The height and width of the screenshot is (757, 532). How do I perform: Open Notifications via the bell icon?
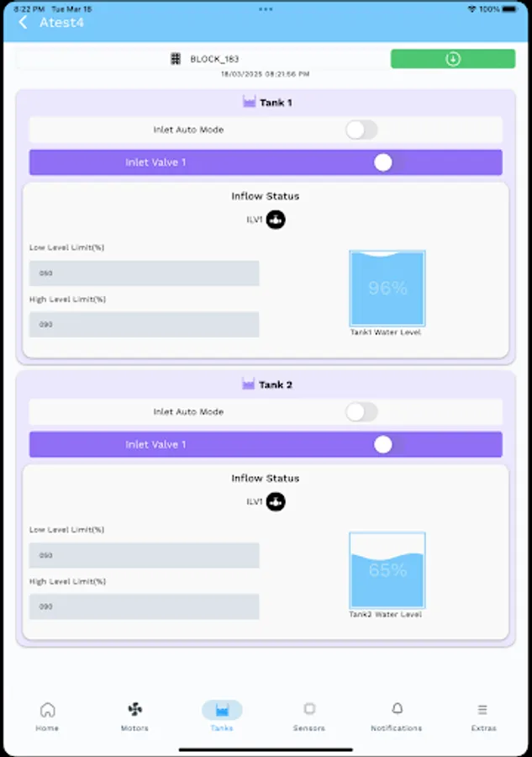point(396,711)
